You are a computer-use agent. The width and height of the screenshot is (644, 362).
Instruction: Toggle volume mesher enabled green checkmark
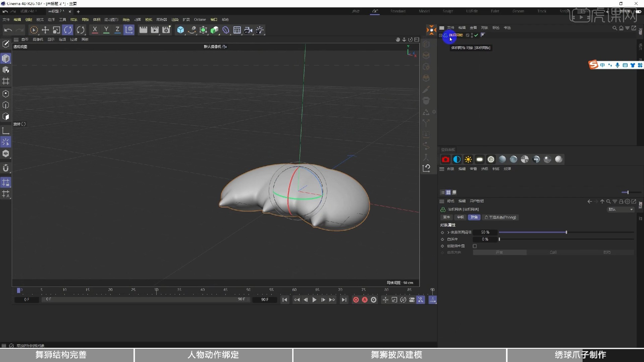pos(476,35)
